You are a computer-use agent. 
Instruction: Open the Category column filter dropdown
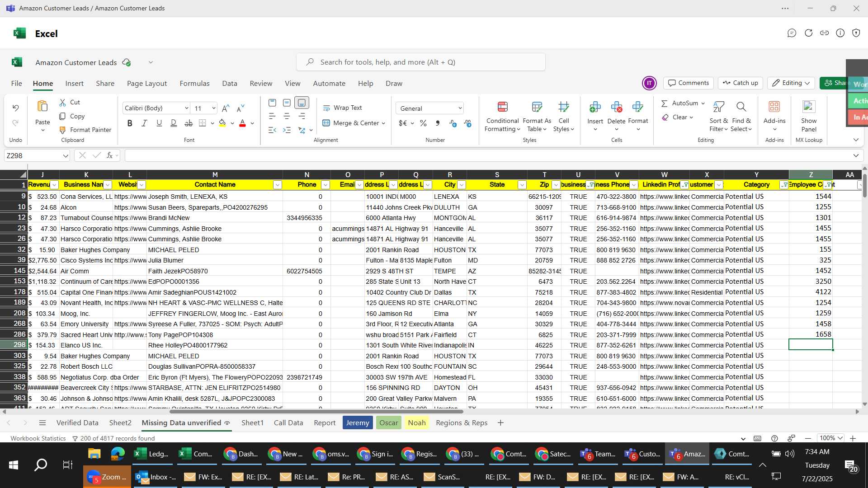pos(784,185)
